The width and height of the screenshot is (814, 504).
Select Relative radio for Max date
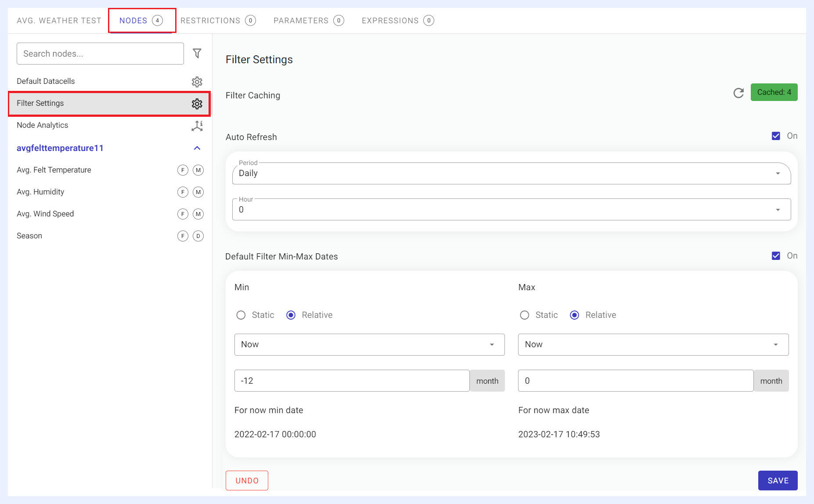click(574, 315)
